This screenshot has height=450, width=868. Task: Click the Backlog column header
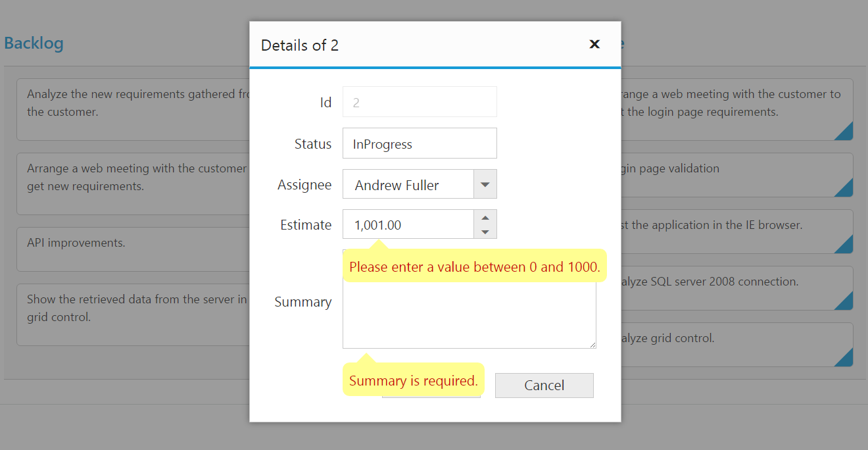[x=34, y=43]
